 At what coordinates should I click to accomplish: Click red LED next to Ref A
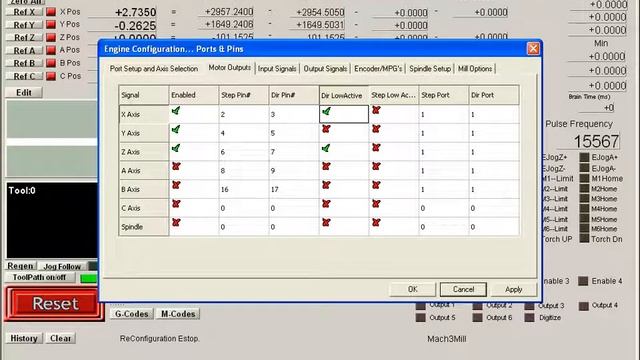[51, 50]
